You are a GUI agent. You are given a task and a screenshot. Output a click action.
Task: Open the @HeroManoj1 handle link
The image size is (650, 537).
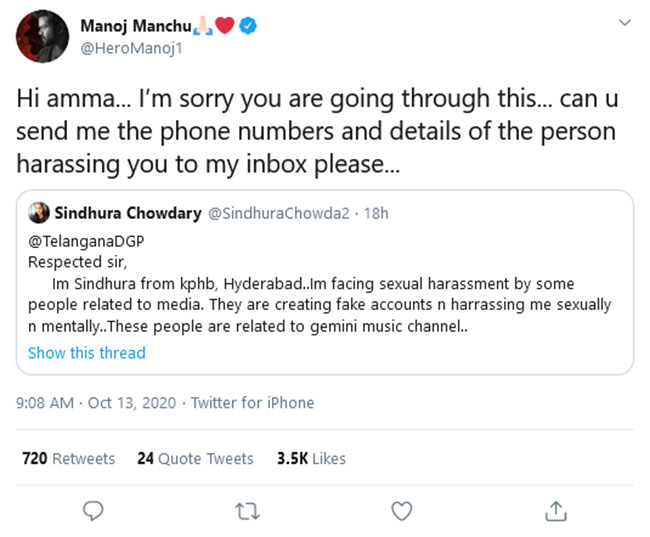[118, 50]
